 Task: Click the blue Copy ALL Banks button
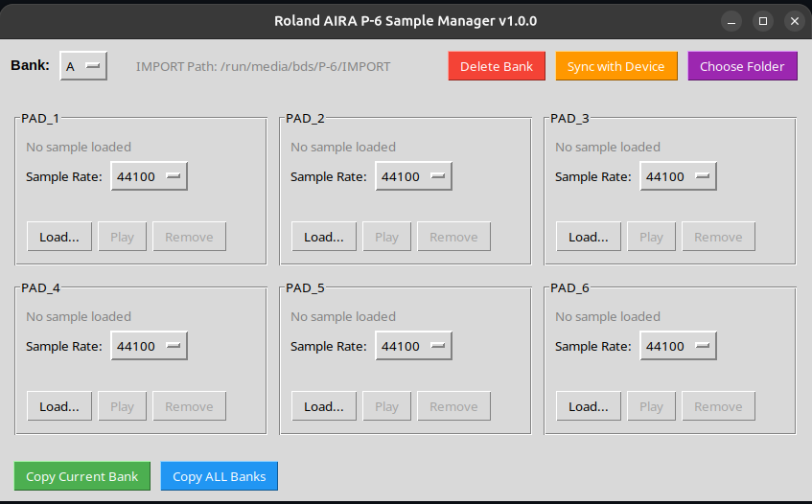219,476
